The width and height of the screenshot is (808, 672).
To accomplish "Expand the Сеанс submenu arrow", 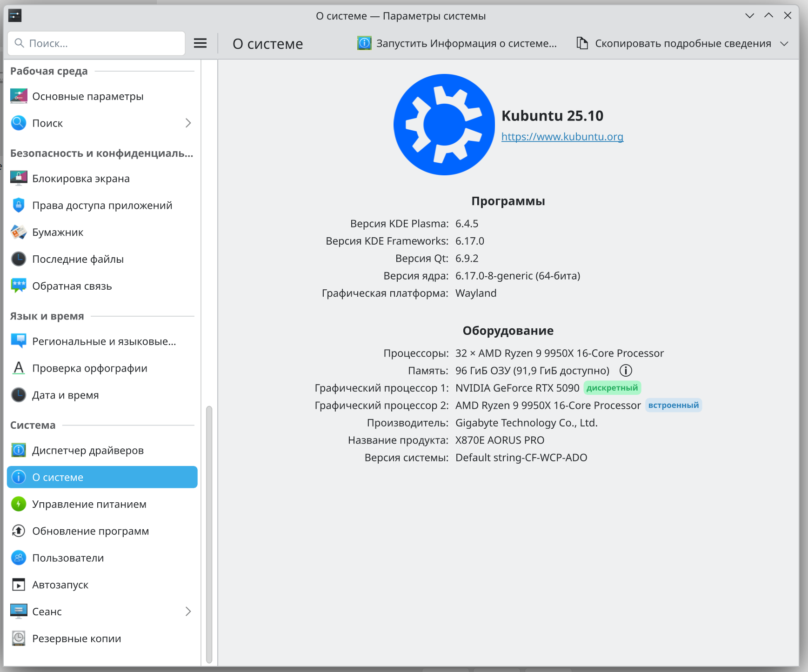I will [x=188, y=612].
